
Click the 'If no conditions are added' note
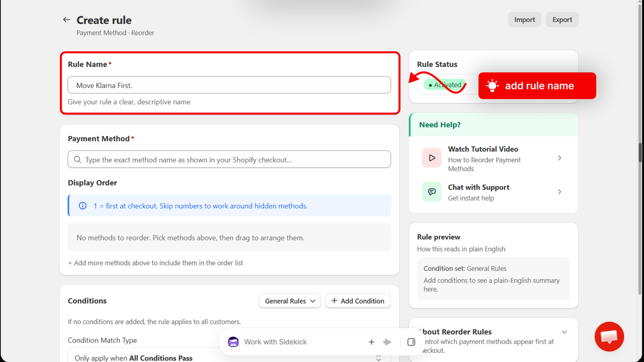(154, 322)
